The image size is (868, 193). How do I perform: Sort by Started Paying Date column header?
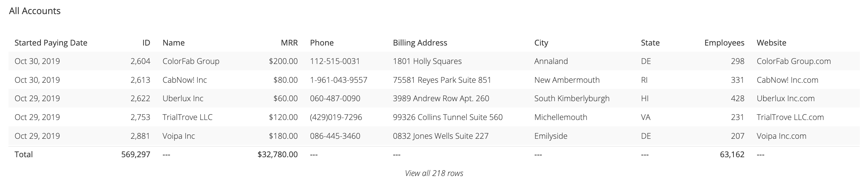click(51, 43)
